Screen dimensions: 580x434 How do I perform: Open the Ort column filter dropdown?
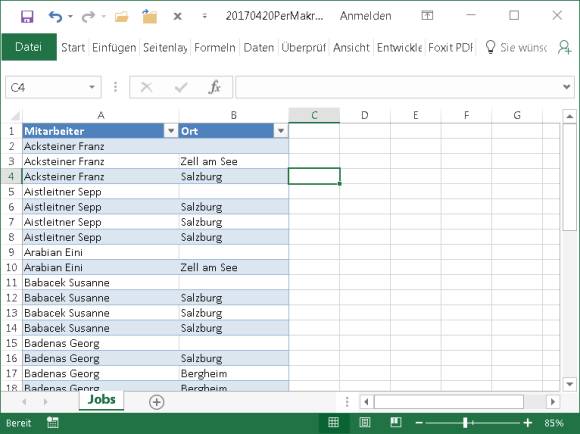coord(281,131)
